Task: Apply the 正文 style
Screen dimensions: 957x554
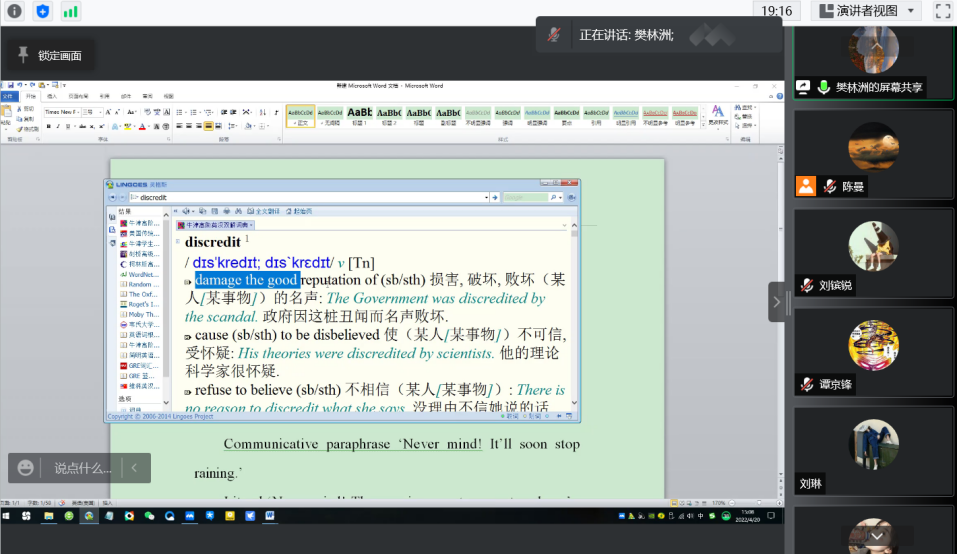Action: 301,116
